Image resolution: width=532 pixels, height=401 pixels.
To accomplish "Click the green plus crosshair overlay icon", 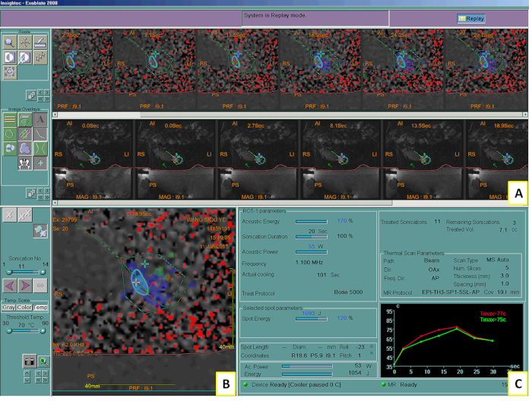I will coord(40,163).
